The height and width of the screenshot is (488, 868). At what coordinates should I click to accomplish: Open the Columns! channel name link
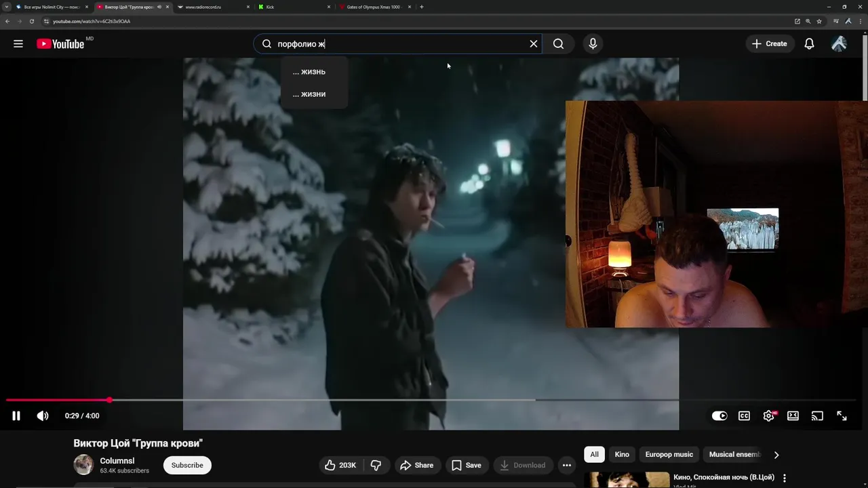117,461
